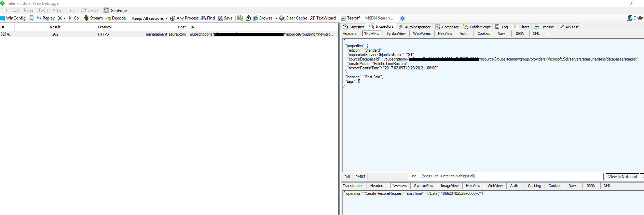
Task: Toggle Stream mode in toolbar
Action: pyautogui.click(x=93, y=18)
